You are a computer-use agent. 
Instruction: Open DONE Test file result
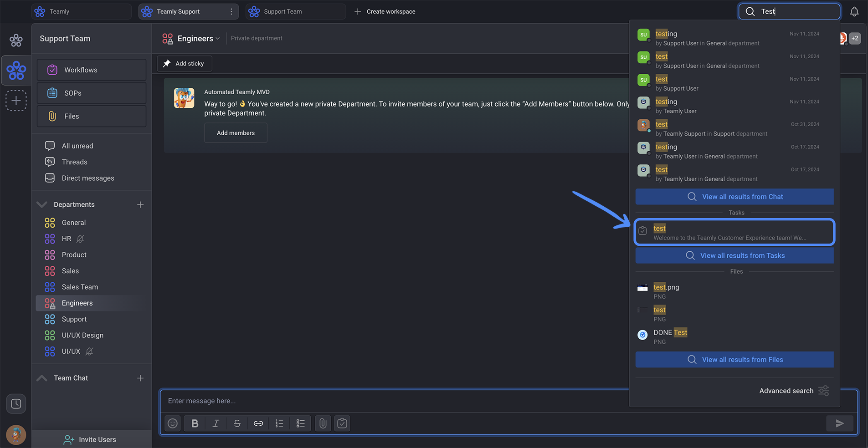click(x=734, y=337)
